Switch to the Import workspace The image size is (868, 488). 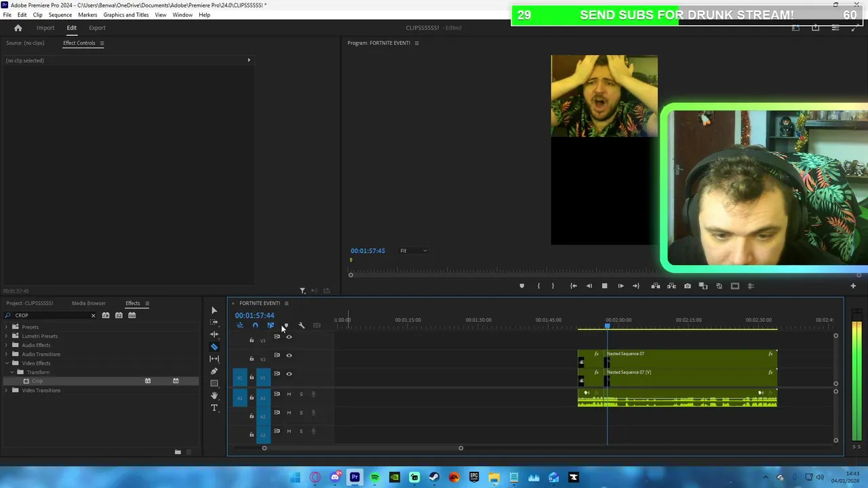[45, 28]
